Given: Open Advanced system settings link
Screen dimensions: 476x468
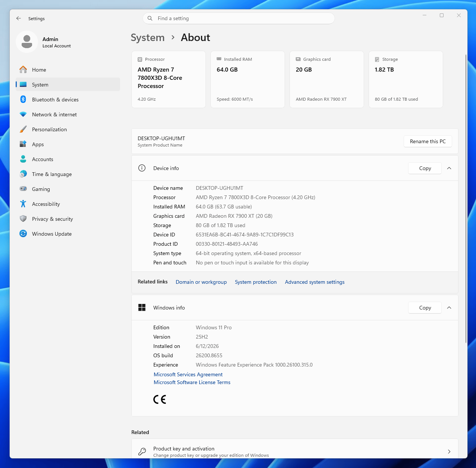Looking at the screenshot, I should (x=315, y=282).
